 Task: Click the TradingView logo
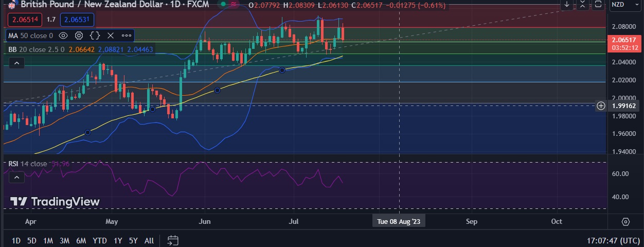pos(55,202)
